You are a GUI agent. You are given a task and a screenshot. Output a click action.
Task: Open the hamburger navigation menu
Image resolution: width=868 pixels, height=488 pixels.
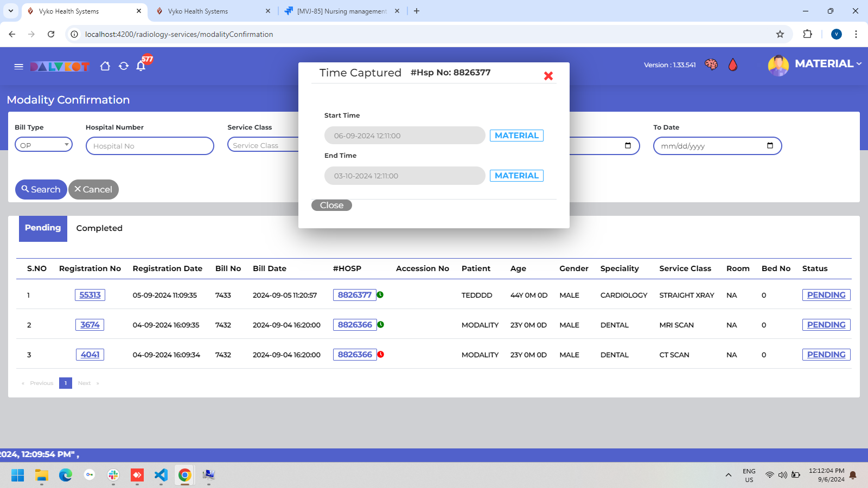coord(18,67)
